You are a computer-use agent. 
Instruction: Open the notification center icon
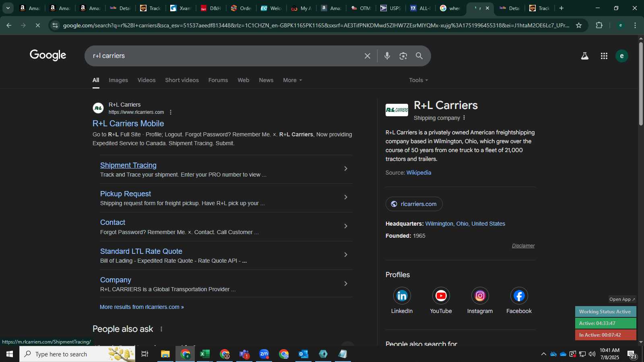tap(632, 354)
